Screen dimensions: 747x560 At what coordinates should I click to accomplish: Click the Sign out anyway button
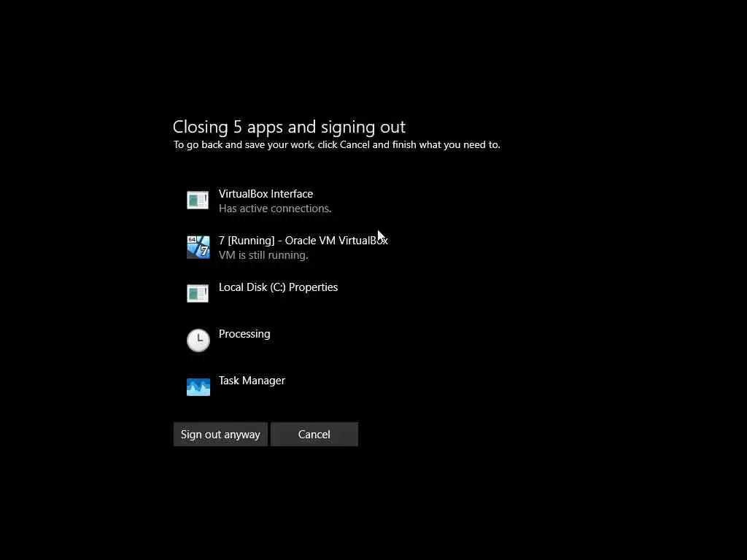(220, 435)
